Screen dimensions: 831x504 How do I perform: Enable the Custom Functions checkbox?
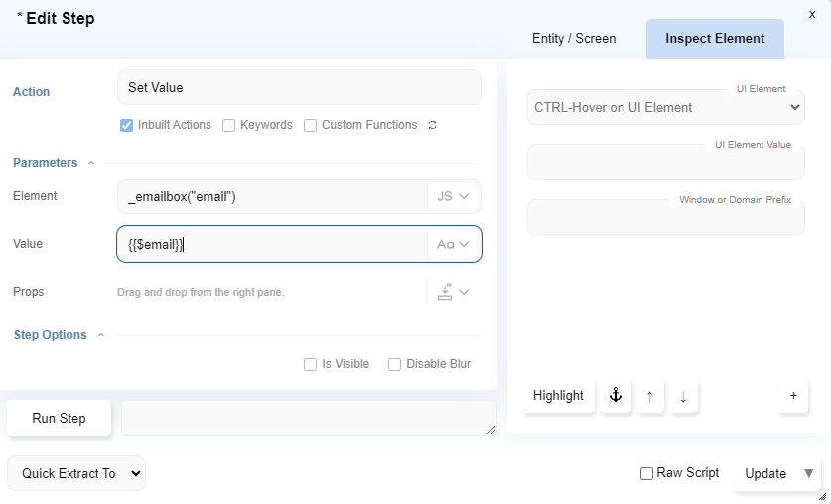pyautogui.click(x=311, y=125)
